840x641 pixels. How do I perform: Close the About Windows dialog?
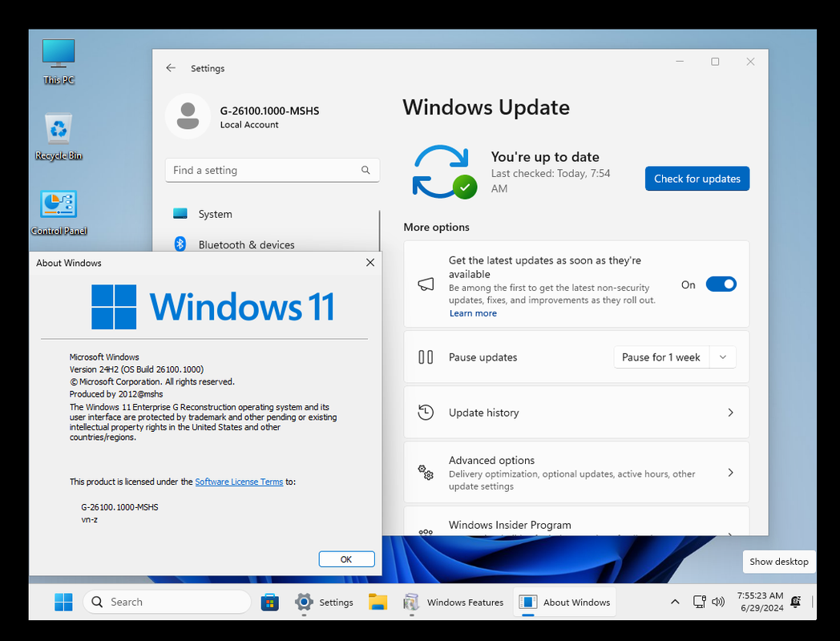(x=370, y=262)
